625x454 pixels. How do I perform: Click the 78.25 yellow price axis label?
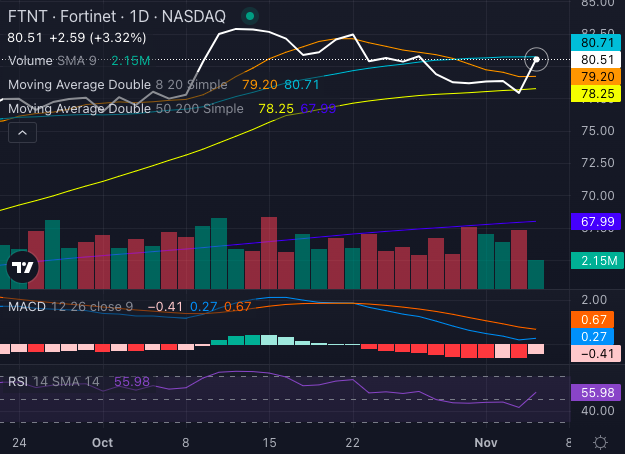click(x=597, y=93)
